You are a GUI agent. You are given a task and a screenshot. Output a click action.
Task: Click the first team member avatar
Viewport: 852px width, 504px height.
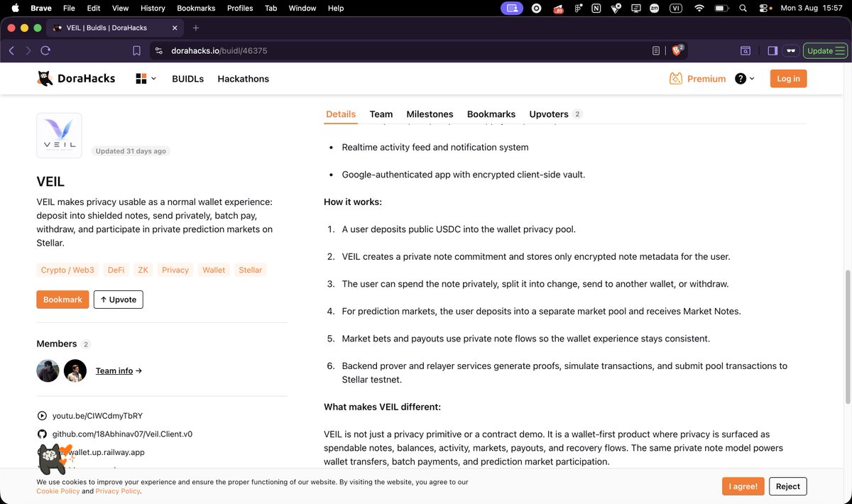[x=48, y=371]
